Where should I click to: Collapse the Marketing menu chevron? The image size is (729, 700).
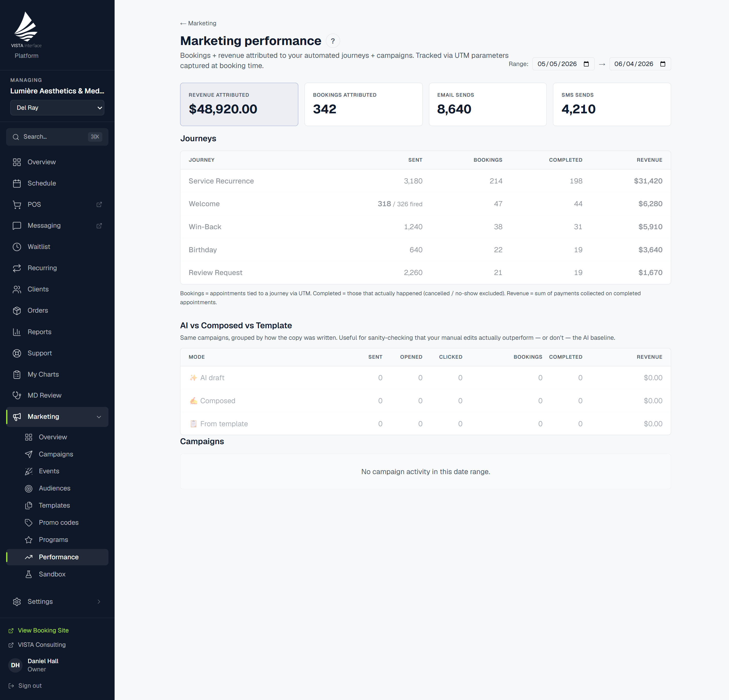(99, 417)
